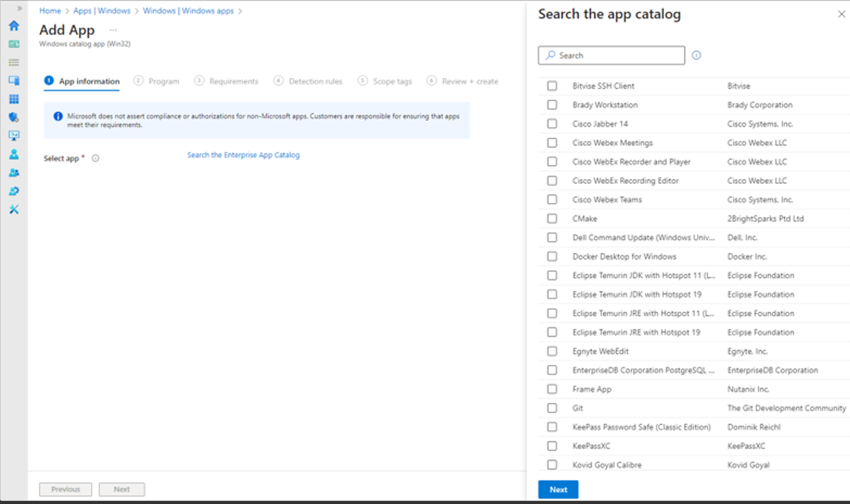Check the Egnyte WebEdit checkbox

click(552, 351)
